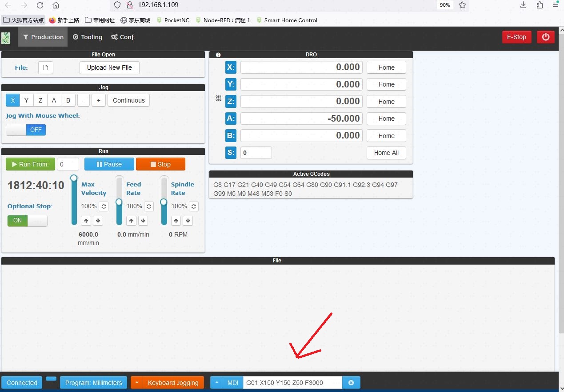Open the Conf. tab
The image size is (564, 392).
[123, 37]
